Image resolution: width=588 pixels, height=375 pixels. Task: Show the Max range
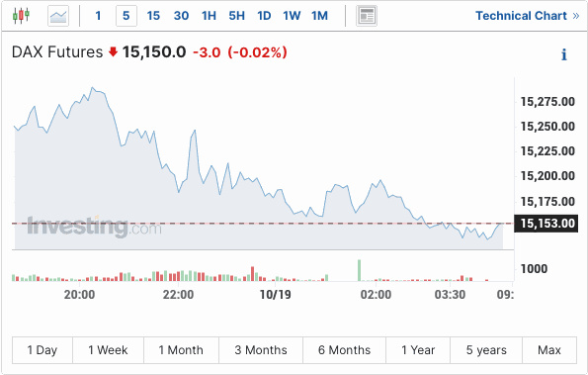pos(549,350)
